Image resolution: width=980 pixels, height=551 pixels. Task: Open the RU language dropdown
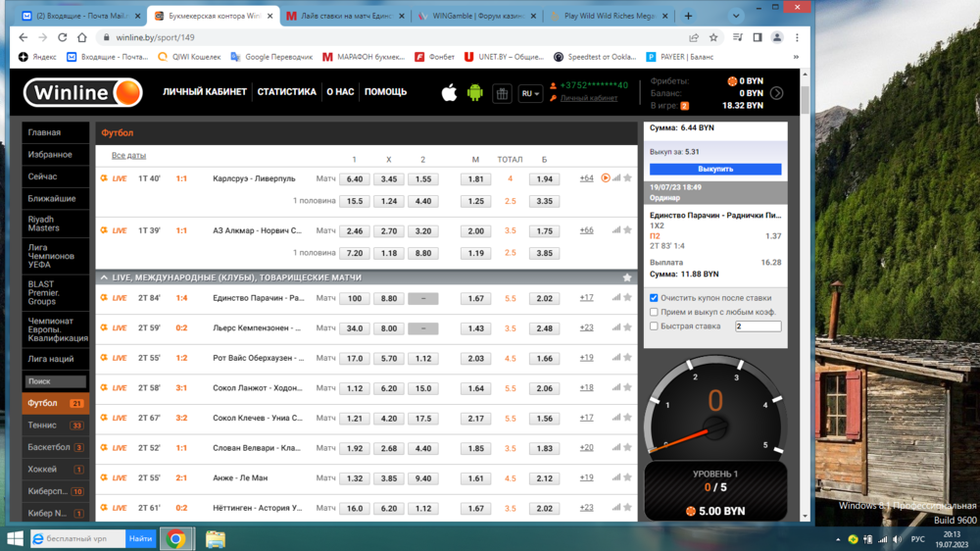click(530, 93)
